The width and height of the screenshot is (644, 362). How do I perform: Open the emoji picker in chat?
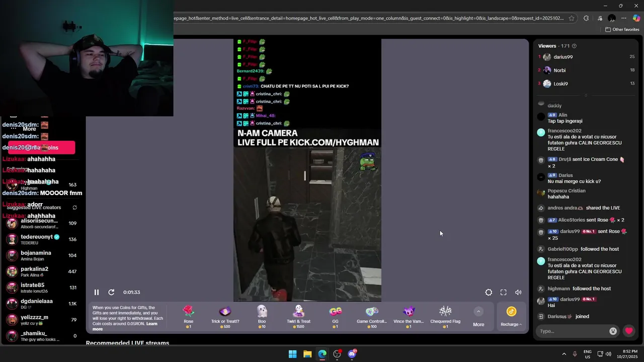[613, 331]
